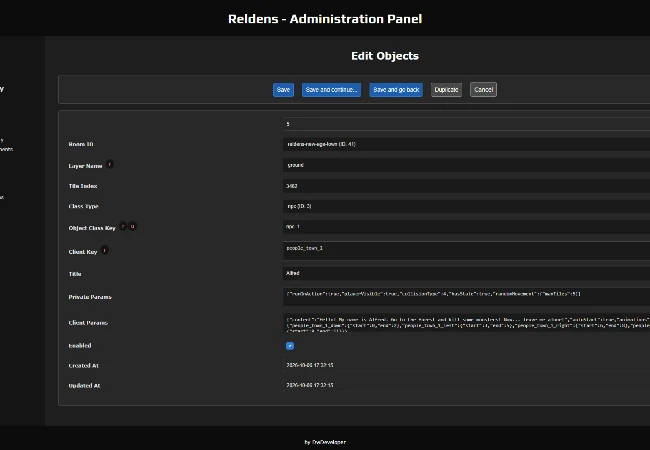Click the blue Save button
This screenshot has width=650, height=450.
(283, 90)
